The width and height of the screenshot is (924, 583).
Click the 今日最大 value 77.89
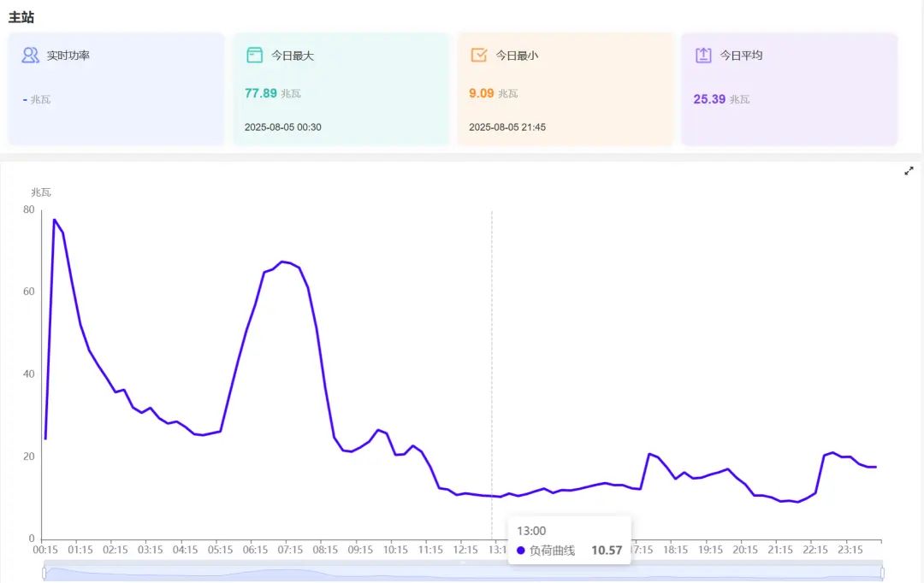261,93
